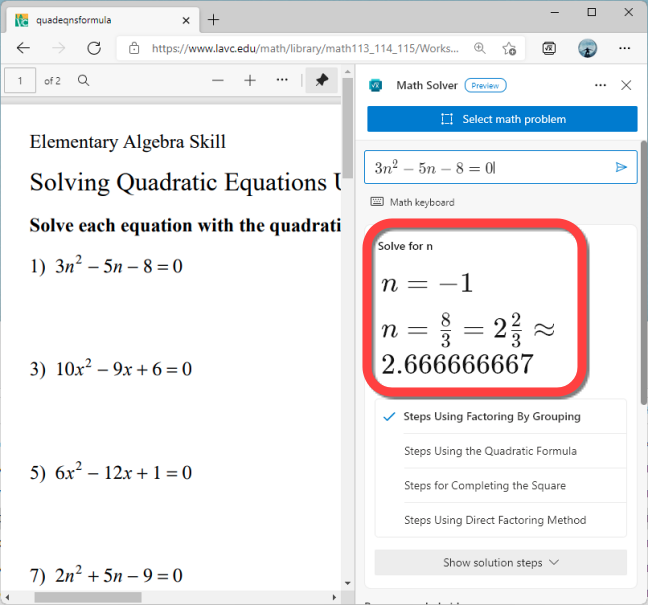Click the browser back arrow
The height and width of the screenshot is (605, 648).
coord(23,48)
